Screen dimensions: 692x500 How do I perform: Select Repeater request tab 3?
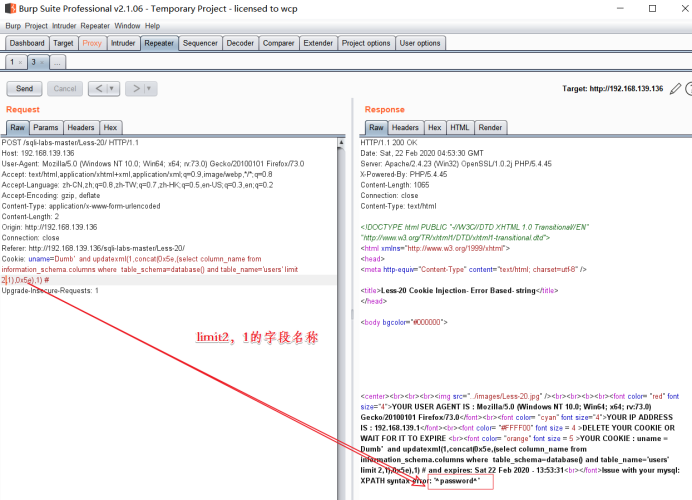click(34, 62)
